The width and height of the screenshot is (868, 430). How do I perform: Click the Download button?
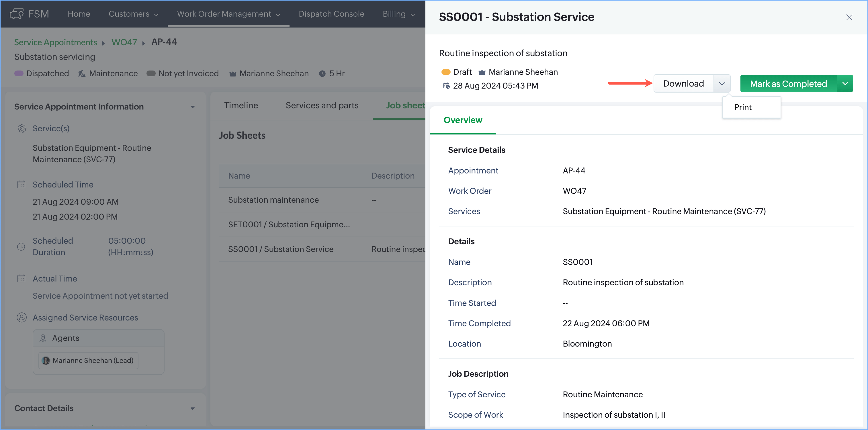pos(683,84)
